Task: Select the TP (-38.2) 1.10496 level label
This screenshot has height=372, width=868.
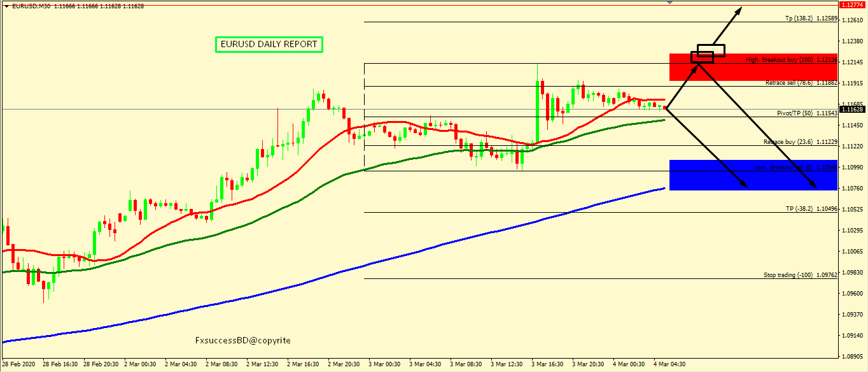Action: pos(811,209)
